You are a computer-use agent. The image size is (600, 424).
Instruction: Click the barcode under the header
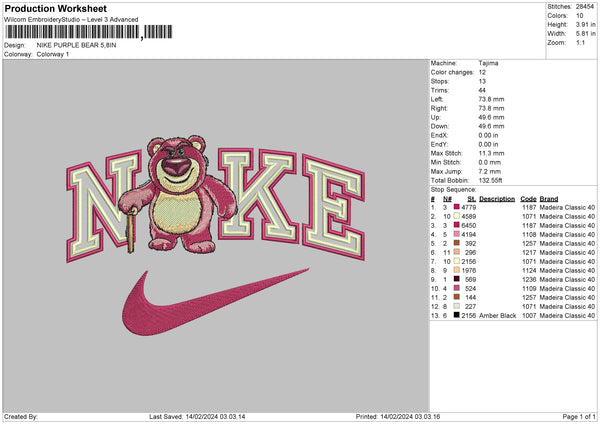[x=89, y=32]
